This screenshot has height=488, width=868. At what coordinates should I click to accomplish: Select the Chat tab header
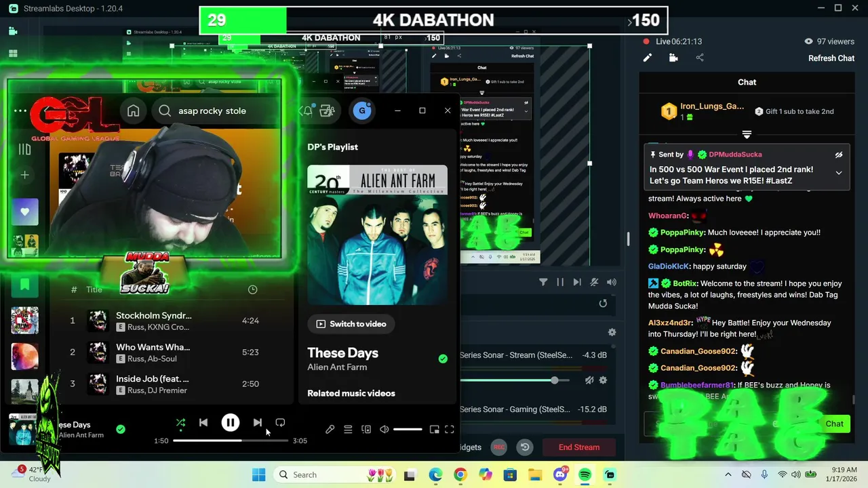pyautogui.click(x=747, y=82)
